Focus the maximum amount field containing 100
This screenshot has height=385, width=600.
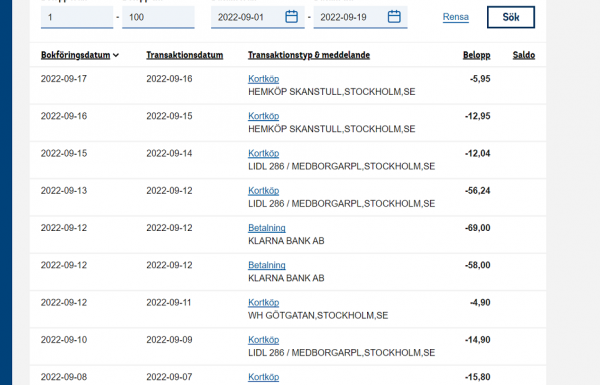tap(158, 17)
